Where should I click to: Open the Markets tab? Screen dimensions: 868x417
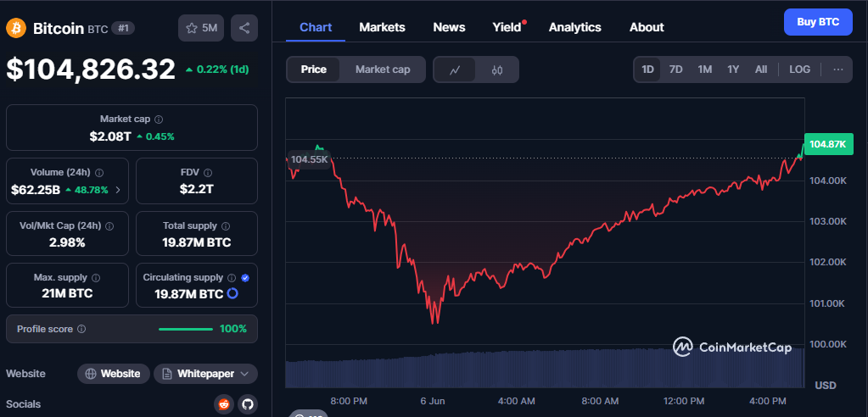click(x=382, y=27)
